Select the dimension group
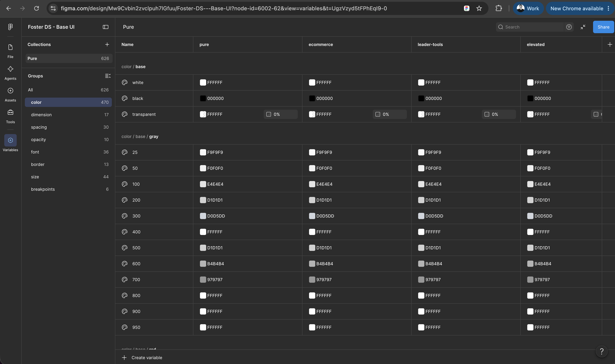The height and width of the screenshot is (364, 615). [x=68, y=114]
